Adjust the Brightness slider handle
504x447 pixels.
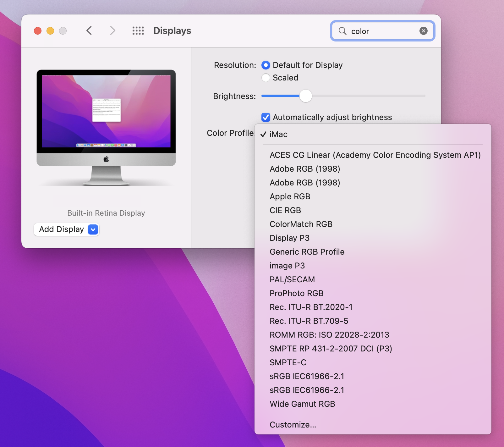click(305, 96)
